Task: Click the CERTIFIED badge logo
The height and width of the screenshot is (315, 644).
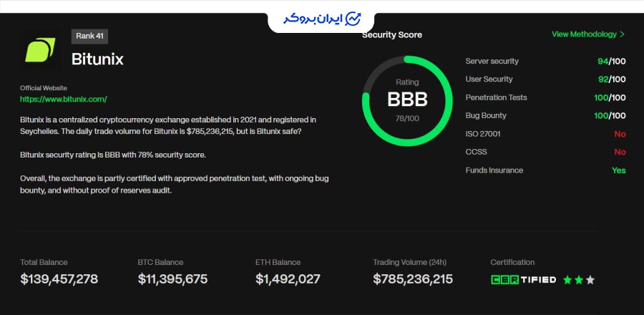Action: 523,280
